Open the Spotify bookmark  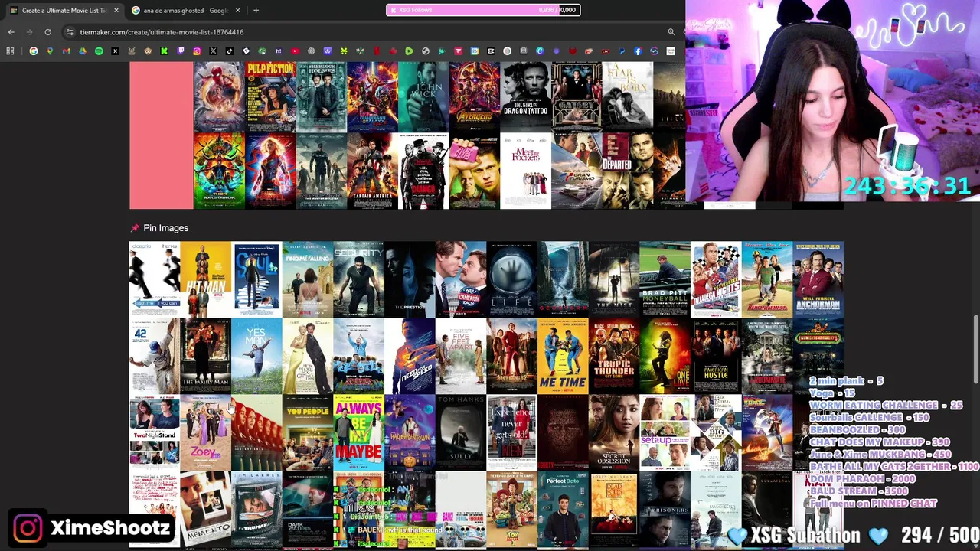pyautogui.click(x=99, y=51)
